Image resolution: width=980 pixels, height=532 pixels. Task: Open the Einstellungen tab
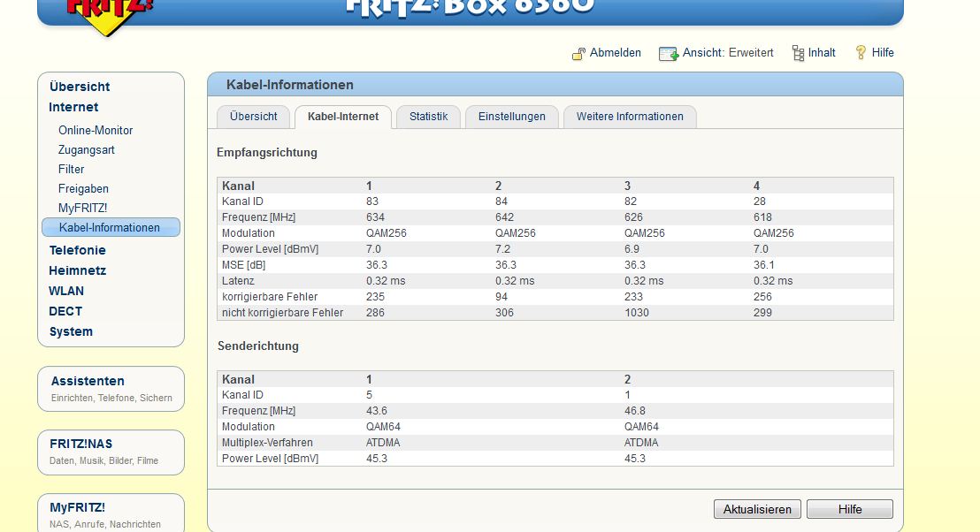point(512,117)
